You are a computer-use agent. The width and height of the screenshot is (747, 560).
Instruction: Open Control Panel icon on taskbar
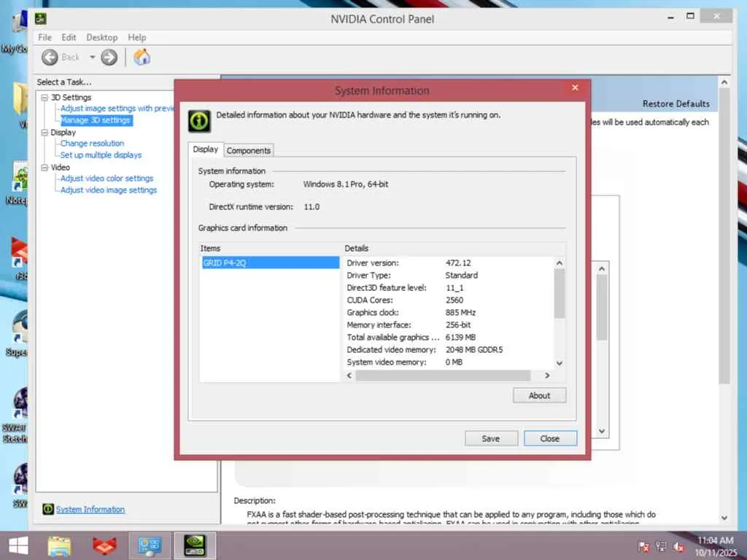click(x=150, y=546)
